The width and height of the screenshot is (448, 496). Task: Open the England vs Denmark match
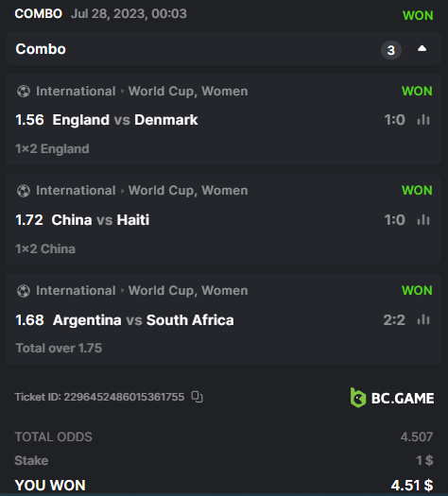pyautogui.click(x=126, y=120)
